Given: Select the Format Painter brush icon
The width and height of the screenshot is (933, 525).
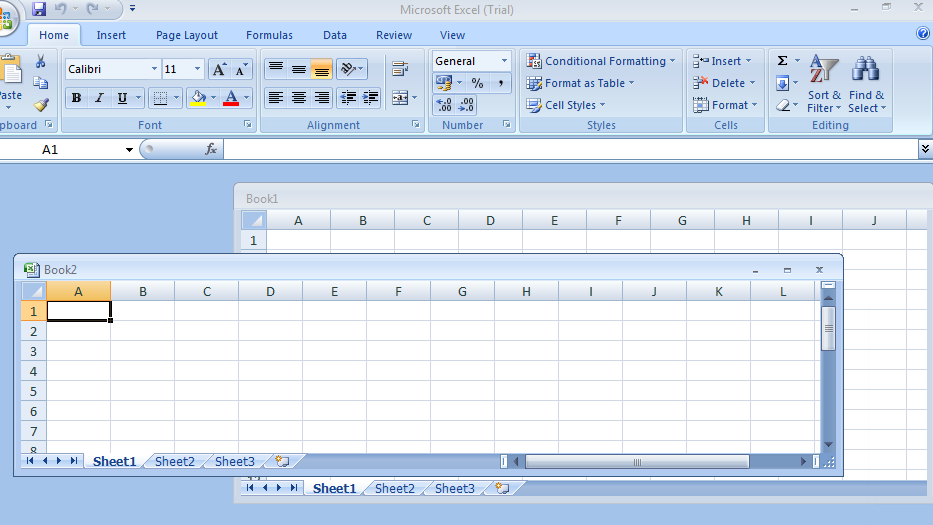Looking at the screenshot, I should click(40, 105).
